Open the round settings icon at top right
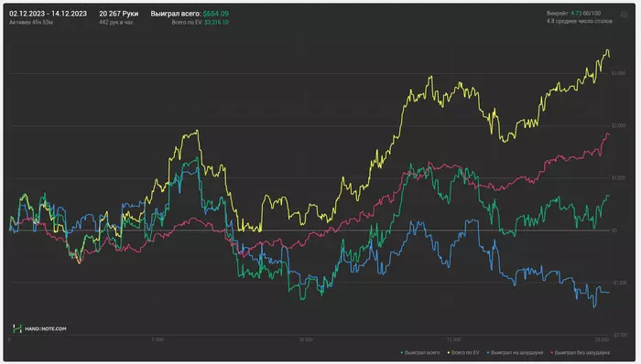The image size is (641, 364). [624, 15]
